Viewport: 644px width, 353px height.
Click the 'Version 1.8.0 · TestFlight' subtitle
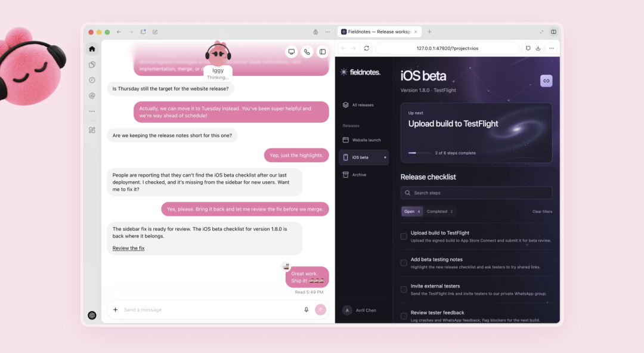[428, 90]
